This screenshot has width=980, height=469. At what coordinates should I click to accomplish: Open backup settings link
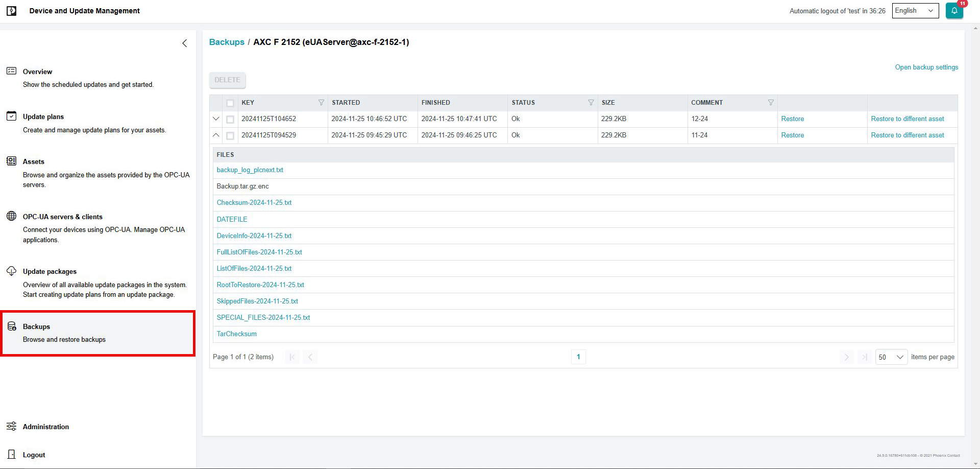tap(926, 67)
